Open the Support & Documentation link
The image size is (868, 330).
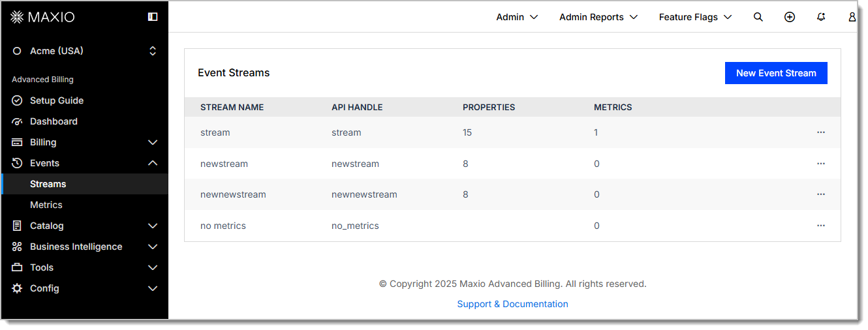(x=512, y=304)
